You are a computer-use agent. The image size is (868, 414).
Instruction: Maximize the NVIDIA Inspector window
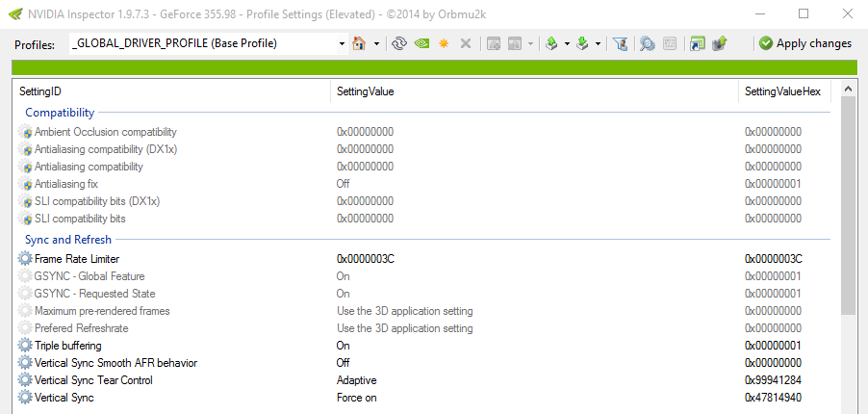point(804,13)
